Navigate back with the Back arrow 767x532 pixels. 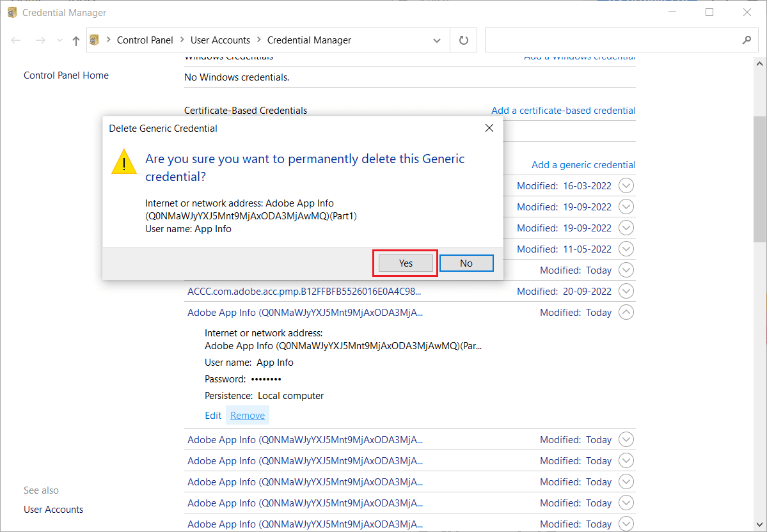tap(15, 40)
